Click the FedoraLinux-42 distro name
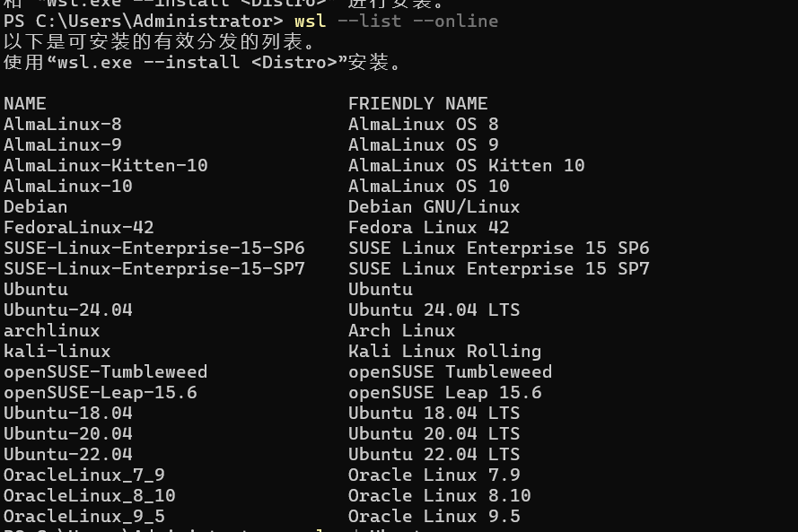 pos(79,227)
